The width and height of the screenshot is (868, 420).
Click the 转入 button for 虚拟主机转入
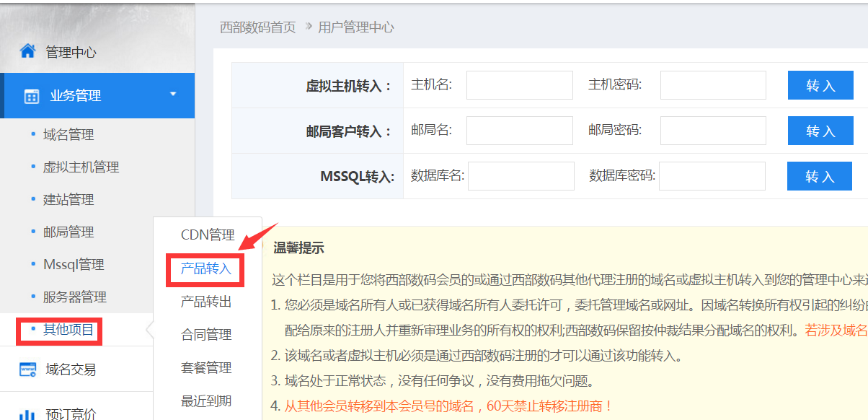pyautogui.click(x=820, y=85)
